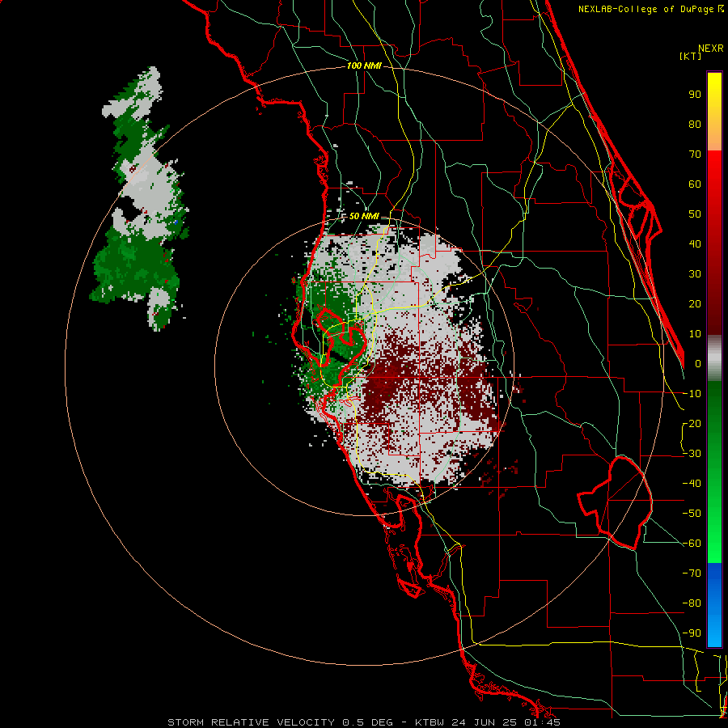Image resolution: width=728 pixels, height=728 pixels.
Task: Pick the gray zero-velocity segment of the scale
Action: (x=714, y=358)
